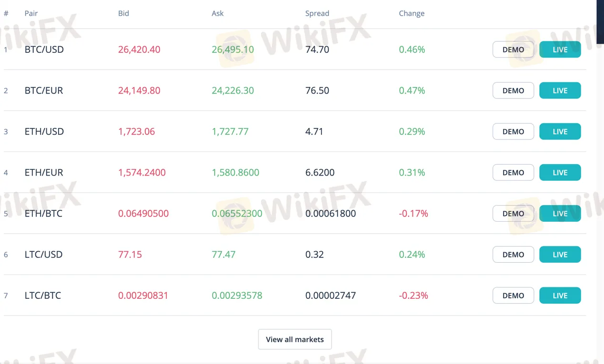Click ask price 0.00293578
This screenshot has height=364, width=604.
click(x=237, y=295)
